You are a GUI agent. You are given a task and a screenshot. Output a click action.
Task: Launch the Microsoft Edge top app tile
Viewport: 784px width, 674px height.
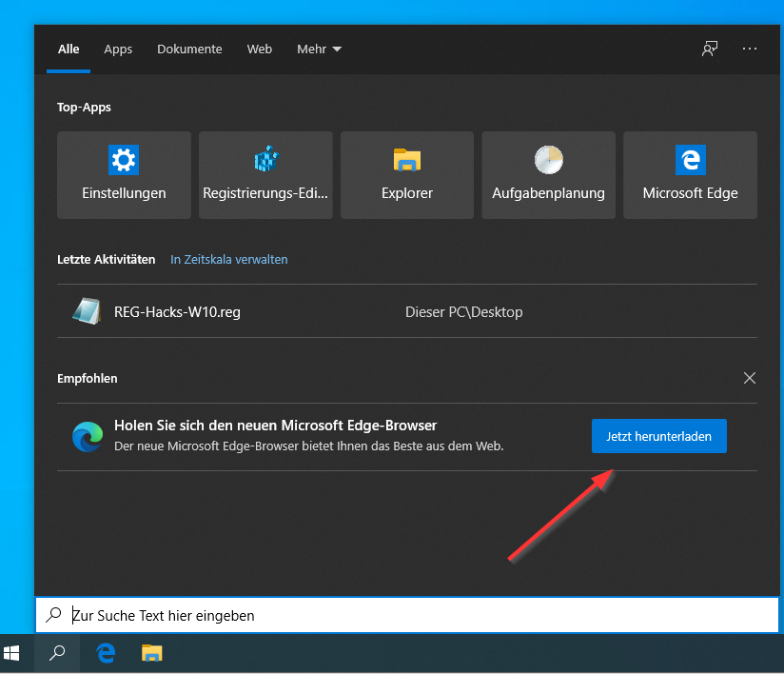coord(690,174)
